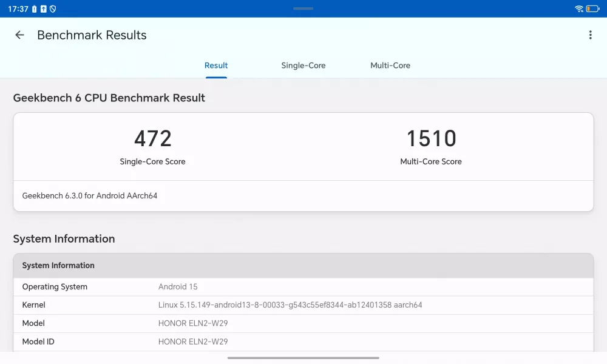Image resolution: width=607 pixels, height=364 pixels.
Task: Tap the upload arrow status icon
Action: pyautogui.click(x=43, y=8)
